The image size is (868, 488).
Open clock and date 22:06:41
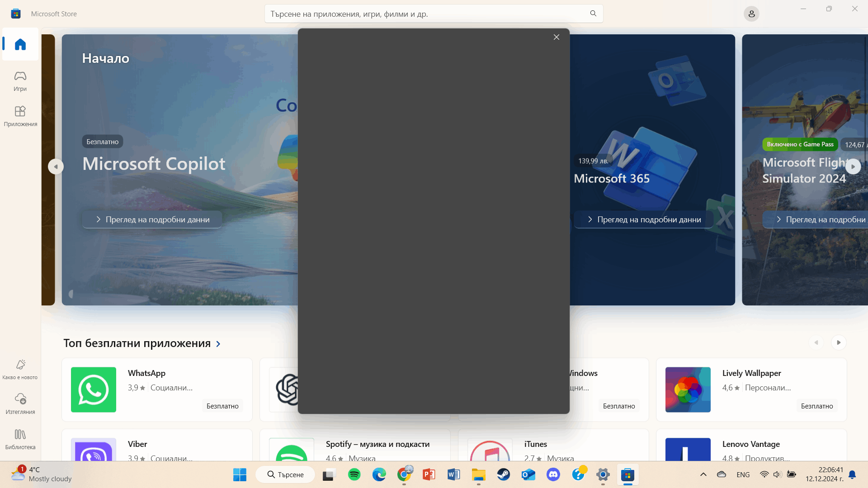(x=824, y=474)
